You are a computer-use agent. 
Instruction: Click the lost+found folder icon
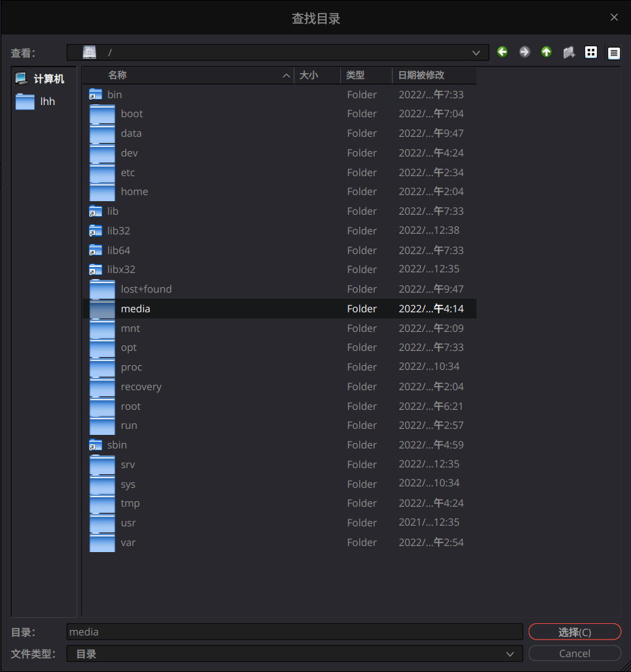point(102,289)
